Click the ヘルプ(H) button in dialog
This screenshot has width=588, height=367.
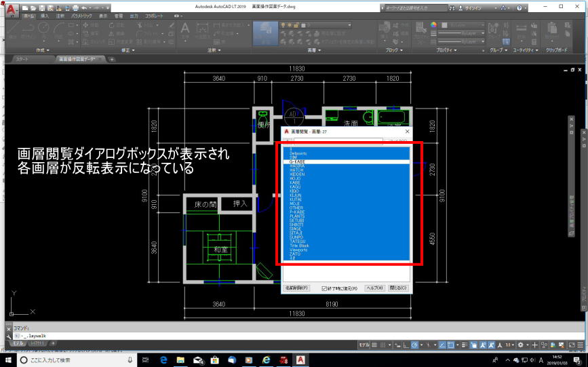[375, 288]
